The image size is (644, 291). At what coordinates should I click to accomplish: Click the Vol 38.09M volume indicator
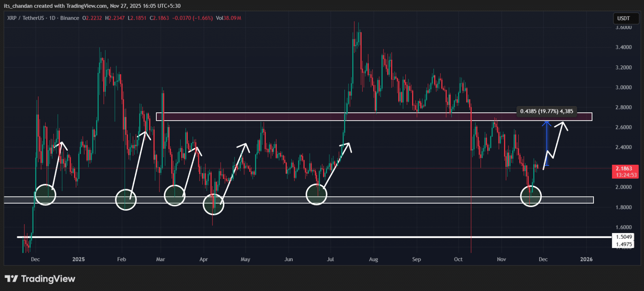coord(228,18)
